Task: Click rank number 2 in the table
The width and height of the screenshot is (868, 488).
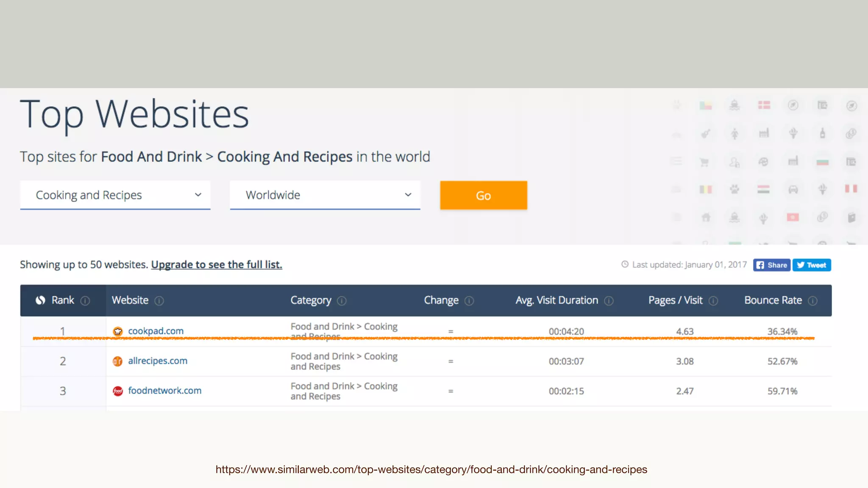Action: 63,361
